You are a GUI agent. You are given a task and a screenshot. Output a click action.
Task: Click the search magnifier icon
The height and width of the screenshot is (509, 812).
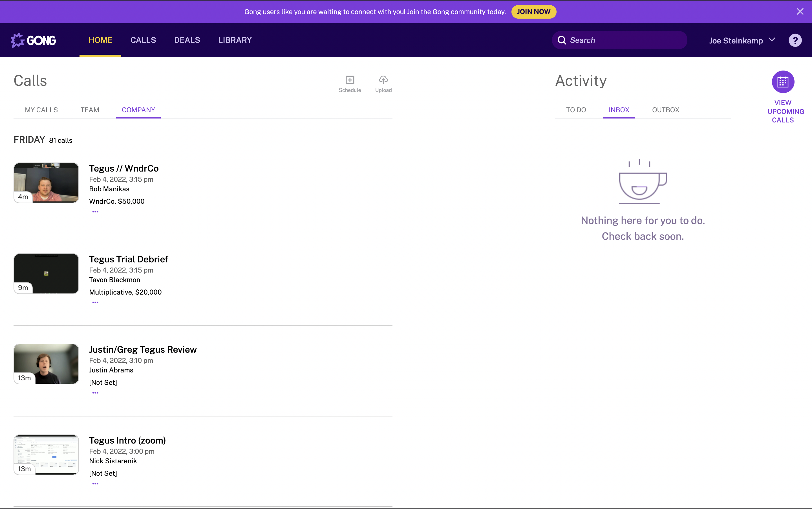562,40
